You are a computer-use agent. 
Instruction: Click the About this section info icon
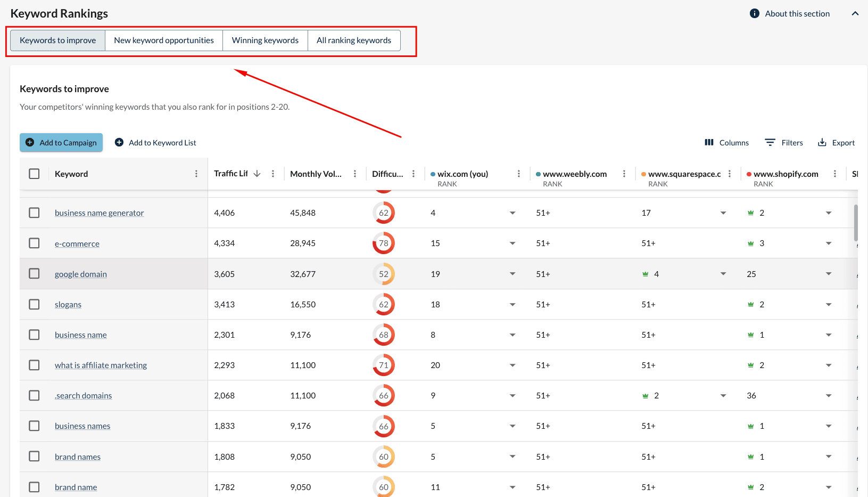tap(755, 13)
